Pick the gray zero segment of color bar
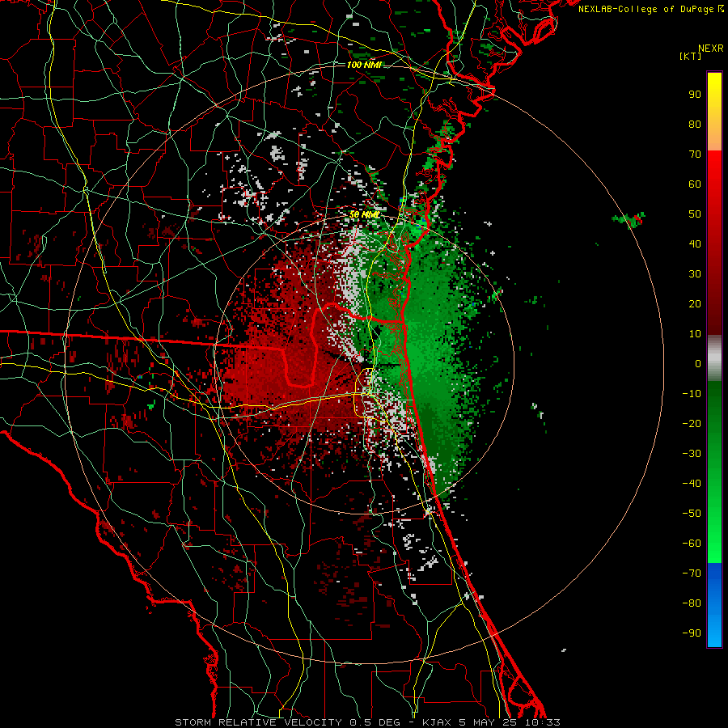 point(714,358)
